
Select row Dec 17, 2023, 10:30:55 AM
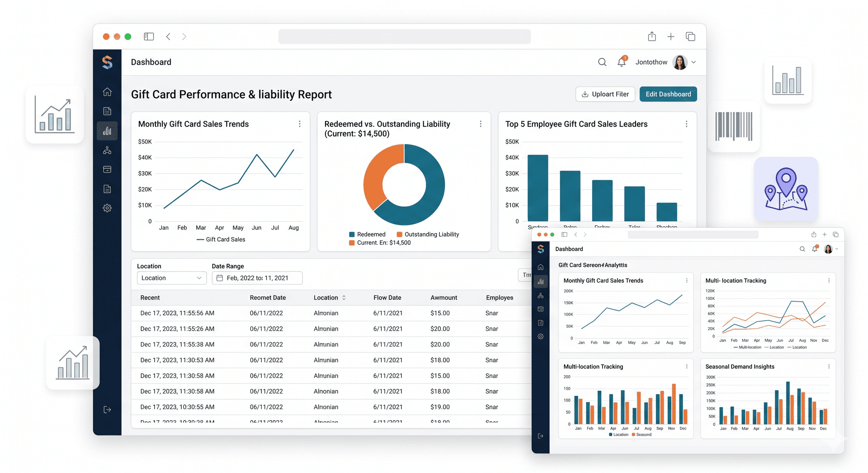[x=331, y=407]
